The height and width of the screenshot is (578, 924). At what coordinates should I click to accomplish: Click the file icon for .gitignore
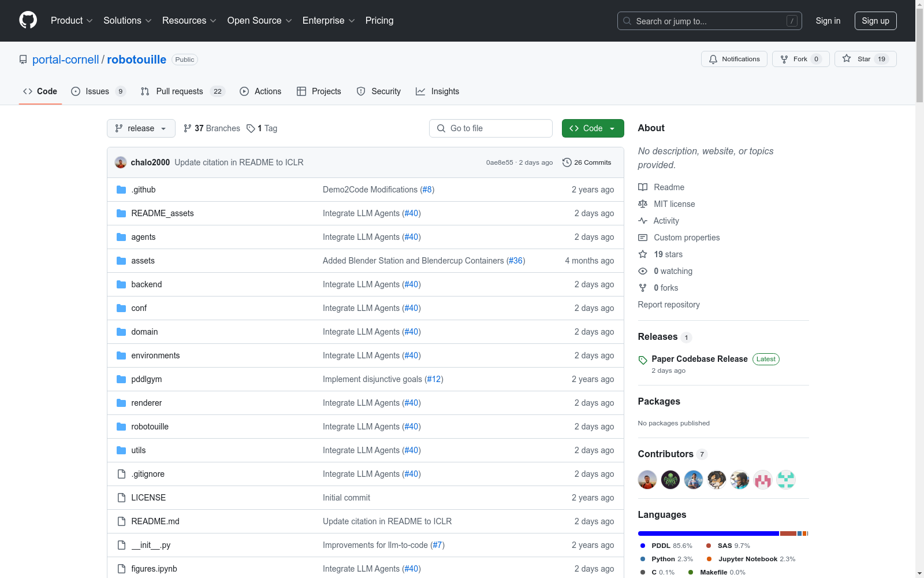pos(121,474)
